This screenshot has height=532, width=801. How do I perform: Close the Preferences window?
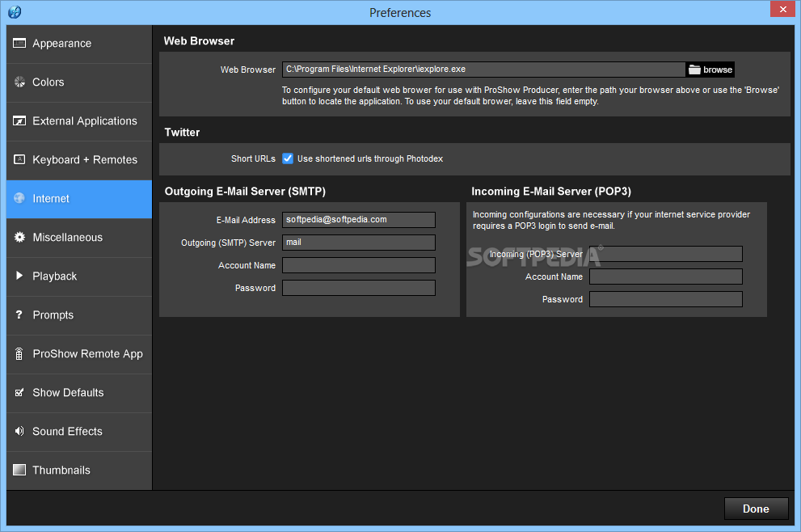pyautogui.click(x=782, y=9)
